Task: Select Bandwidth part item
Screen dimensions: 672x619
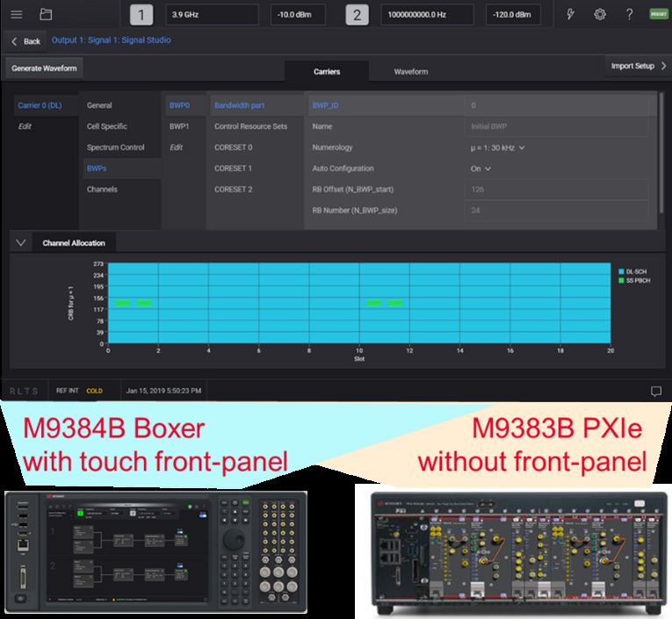Action: pos(257,105)
